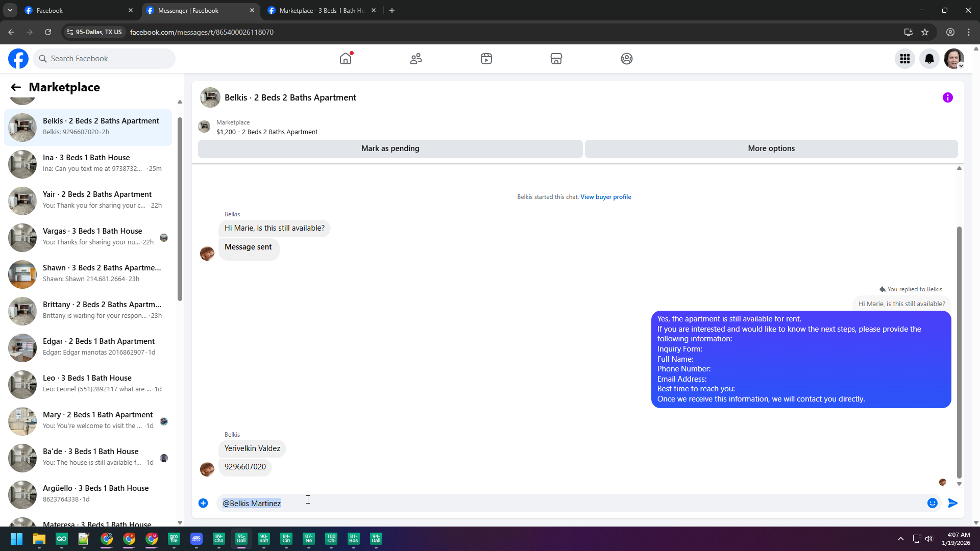Open the Reels video icon
This screenshot has width=980, height=551.
pos(486,59)
